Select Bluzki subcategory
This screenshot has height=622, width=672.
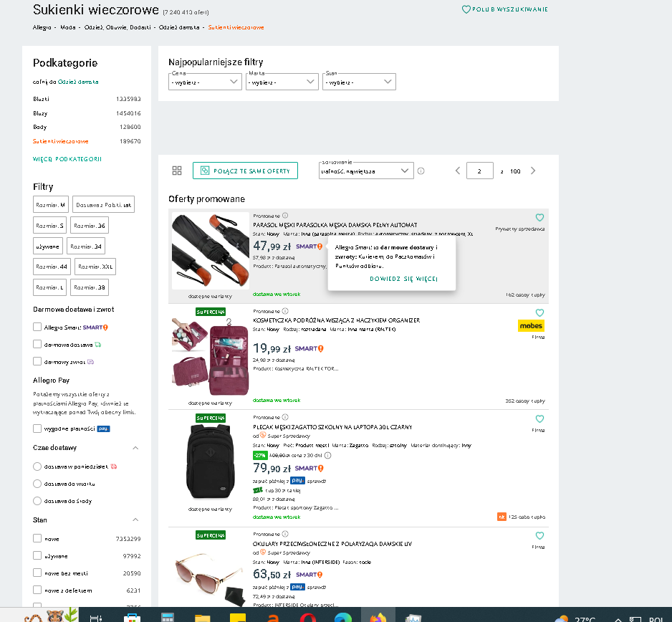coord(41,99)
